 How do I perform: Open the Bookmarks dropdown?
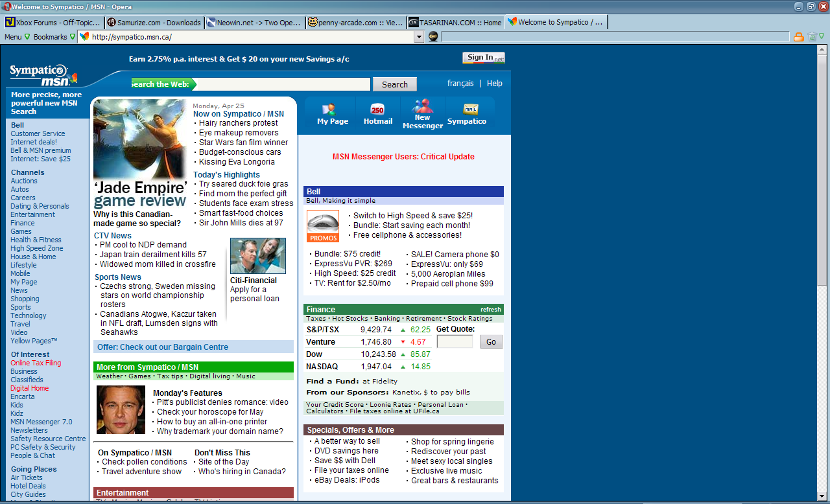(54, 37)
